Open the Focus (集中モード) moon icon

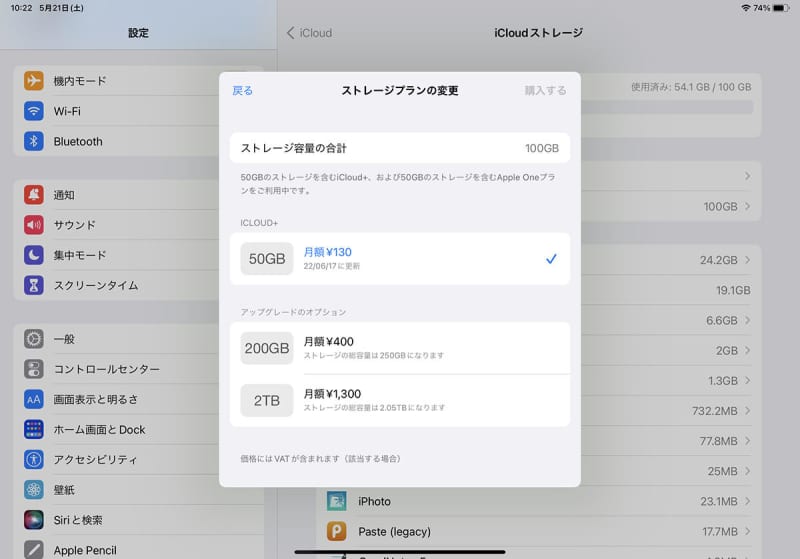34,255
